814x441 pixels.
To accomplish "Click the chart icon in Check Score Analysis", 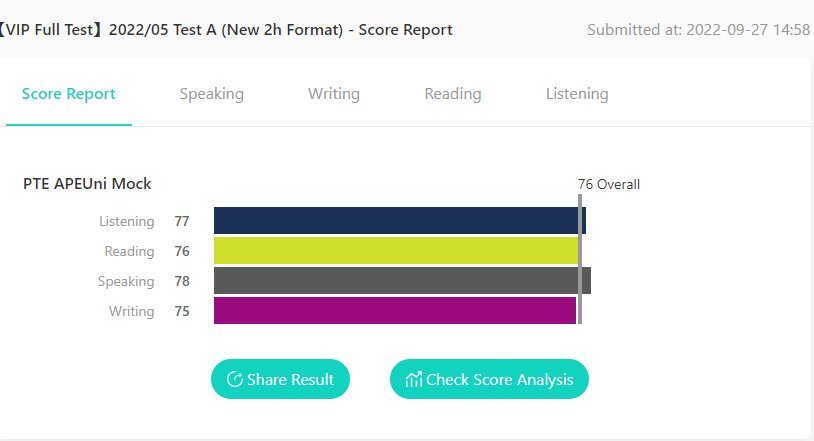I will point(413,379).
